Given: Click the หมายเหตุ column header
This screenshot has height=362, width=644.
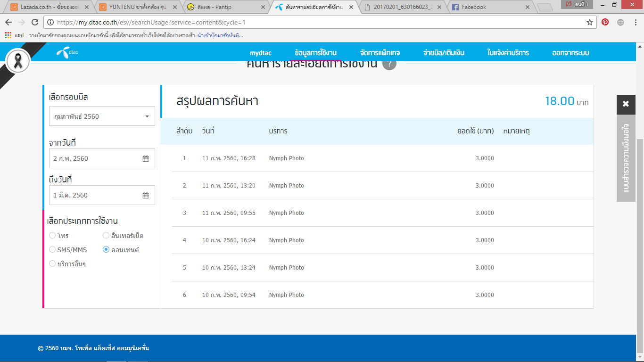Looking at the screenshot, I should pos(517,131).
